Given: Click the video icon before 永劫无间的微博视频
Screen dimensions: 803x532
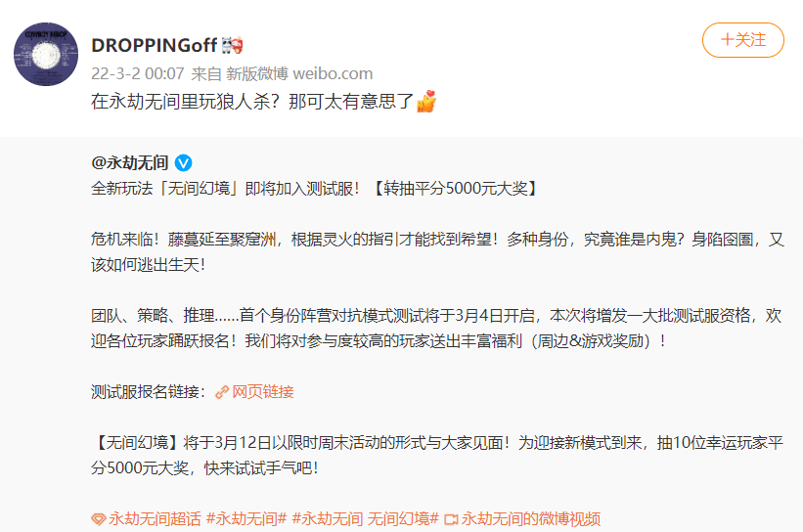Looking at the screenshot, I should [x=451, y=519].
